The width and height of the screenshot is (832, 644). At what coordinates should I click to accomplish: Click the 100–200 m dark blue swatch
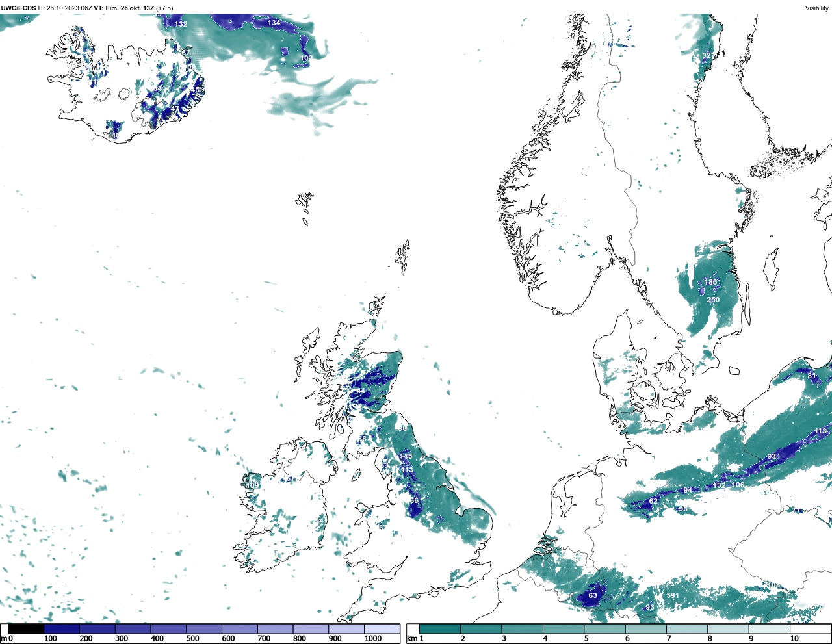coord(62,628)
